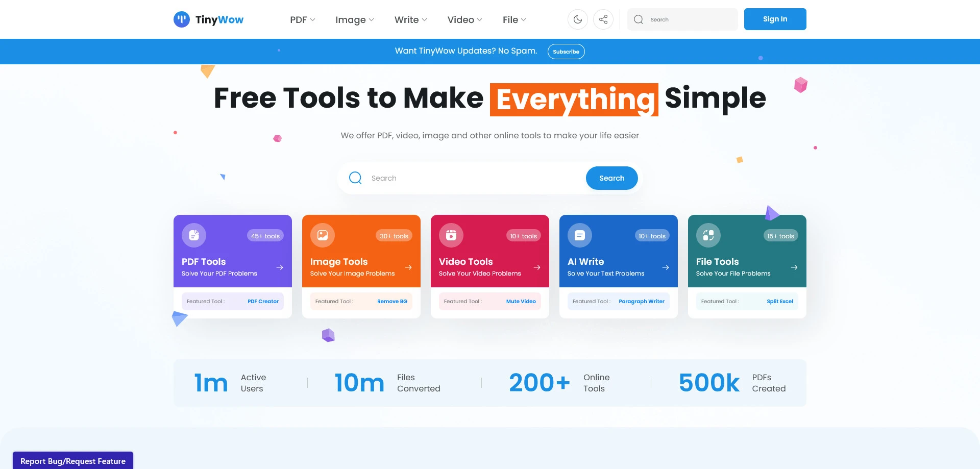Open the Image Tools title
The width and height of the screenshot is (980, 469).
339,262
